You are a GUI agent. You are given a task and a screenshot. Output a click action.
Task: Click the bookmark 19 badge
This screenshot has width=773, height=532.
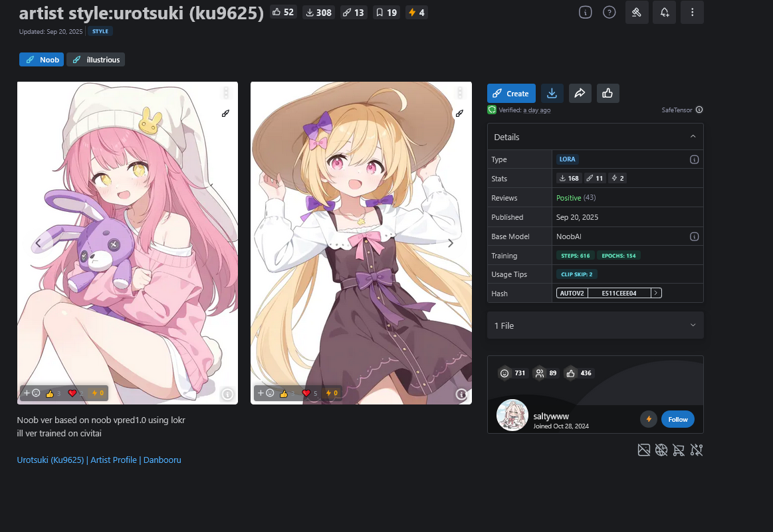click(387, 13)
